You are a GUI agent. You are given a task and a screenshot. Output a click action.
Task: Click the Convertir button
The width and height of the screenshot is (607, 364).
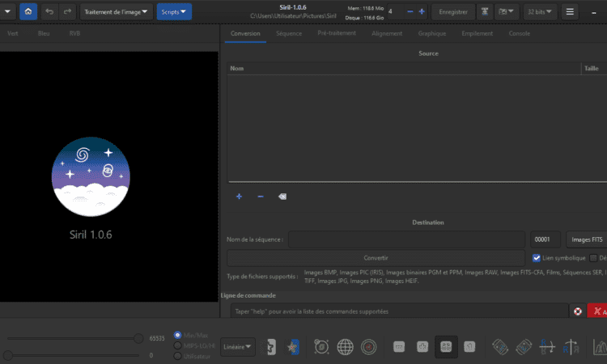coord(376,258)
